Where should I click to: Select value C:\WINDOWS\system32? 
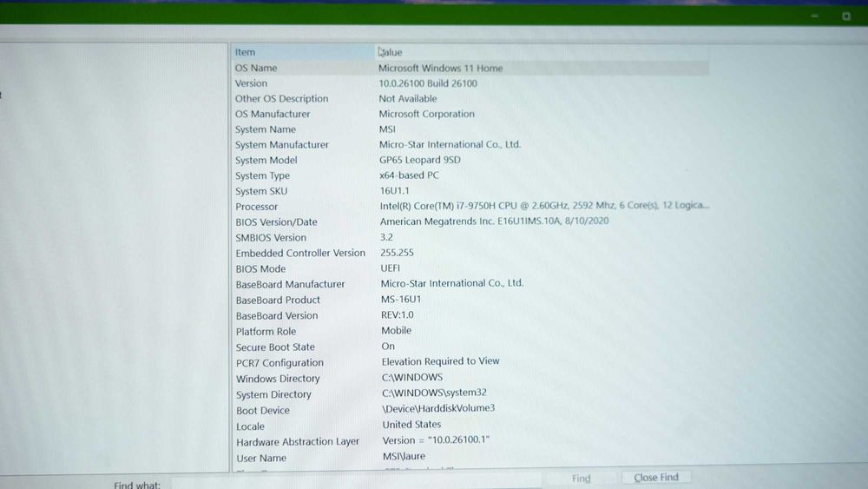[435, 393]
